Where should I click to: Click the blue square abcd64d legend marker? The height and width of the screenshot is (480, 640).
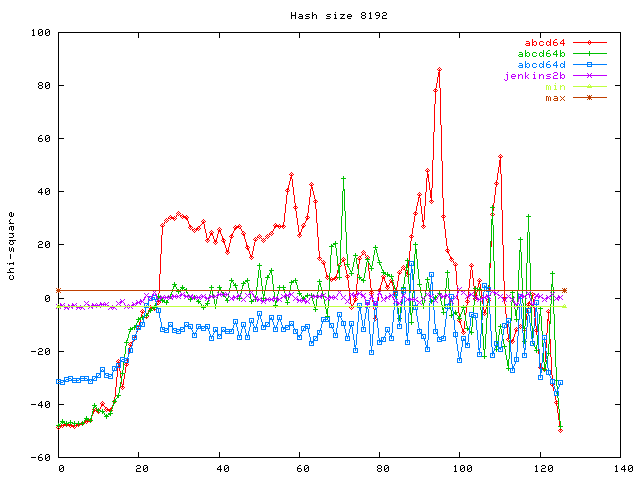[590, 65]
